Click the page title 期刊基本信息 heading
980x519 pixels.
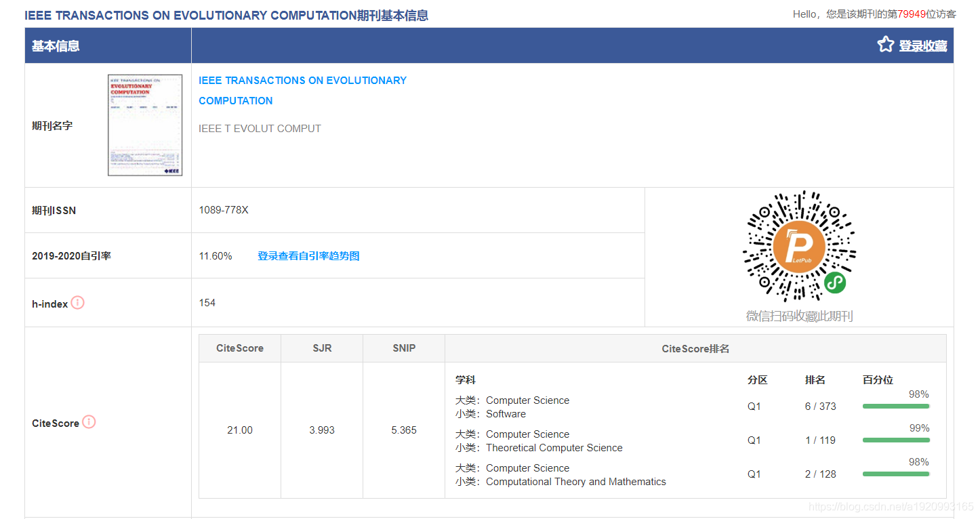226,15
